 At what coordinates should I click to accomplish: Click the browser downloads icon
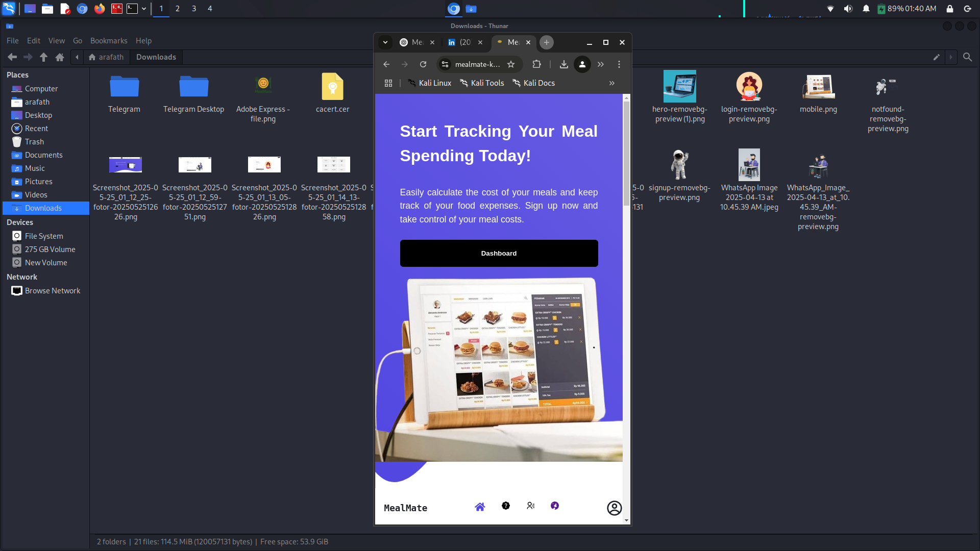[x=563, y=64]
